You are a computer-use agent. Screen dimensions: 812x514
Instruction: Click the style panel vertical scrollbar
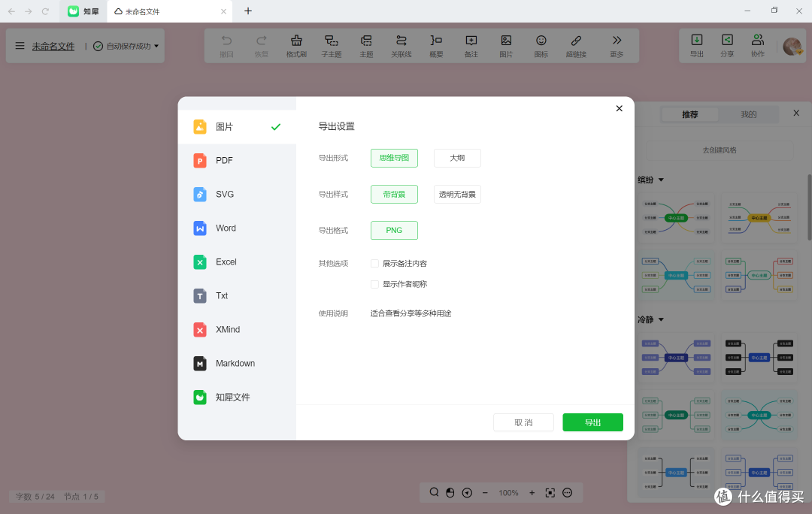pos(810,207)
